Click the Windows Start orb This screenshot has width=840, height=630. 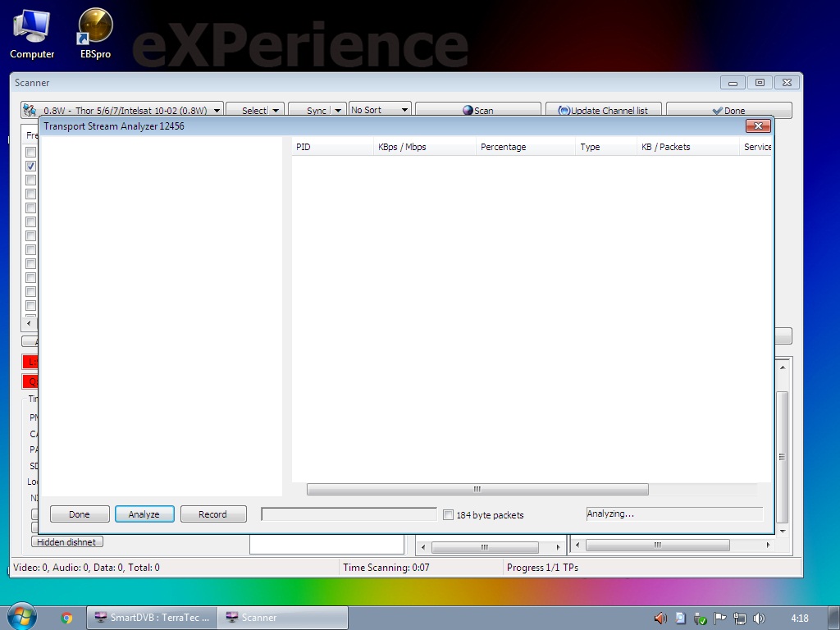pyautogui.click(x=21, y=617)
